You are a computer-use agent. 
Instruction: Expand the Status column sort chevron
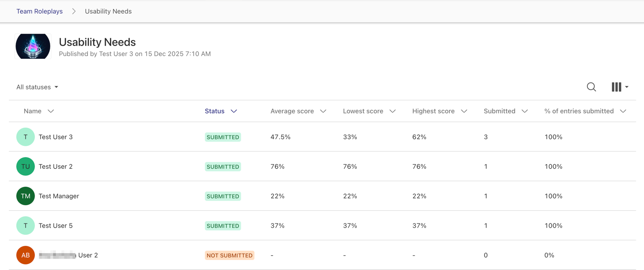tap(234, 111)
